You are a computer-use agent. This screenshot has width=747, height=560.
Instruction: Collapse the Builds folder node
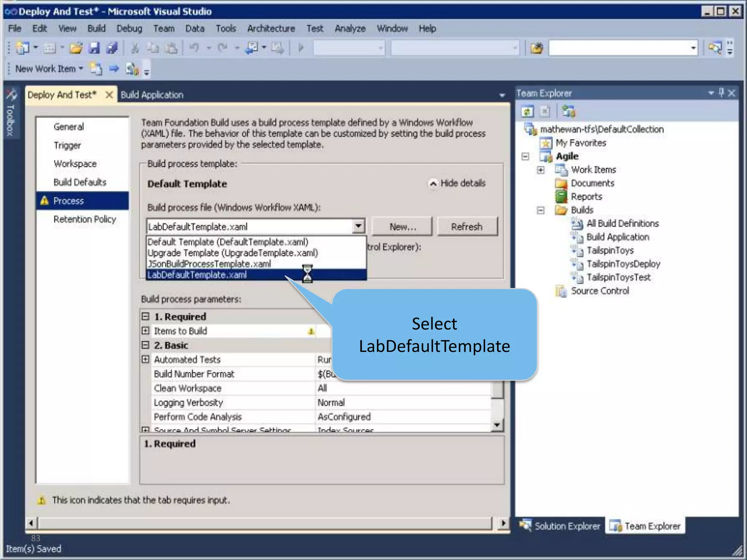tap(541, 210)
